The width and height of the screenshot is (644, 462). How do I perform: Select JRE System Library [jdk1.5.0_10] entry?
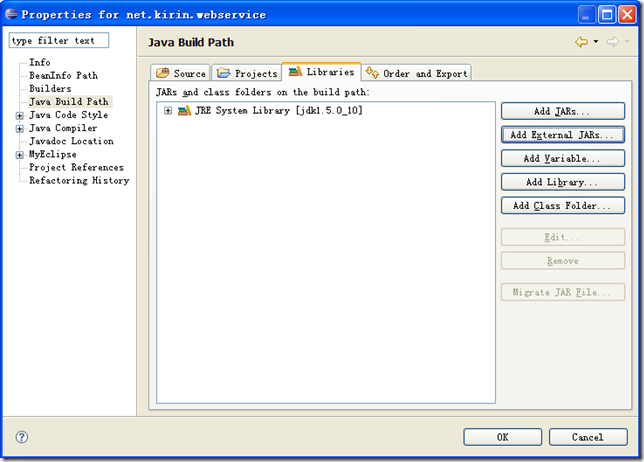coord(279,110)
